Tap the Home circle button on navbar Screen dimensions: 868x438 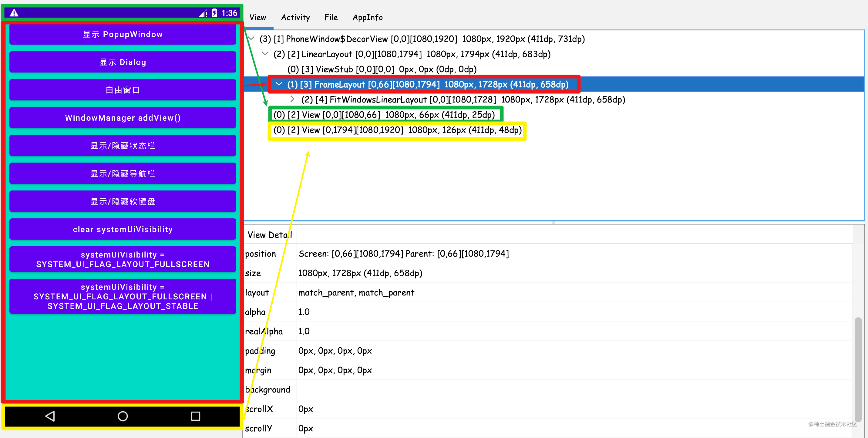point(122,416)
